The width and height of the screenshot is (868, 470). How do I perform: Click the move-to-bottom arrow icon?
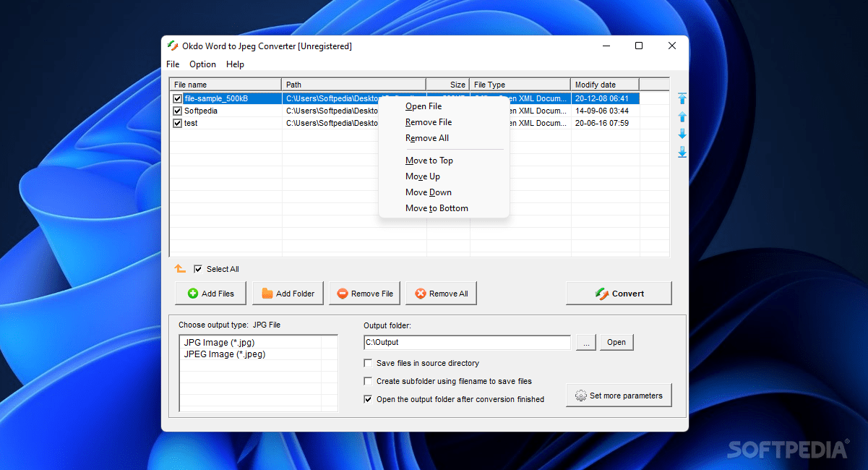tap(682, 152)
